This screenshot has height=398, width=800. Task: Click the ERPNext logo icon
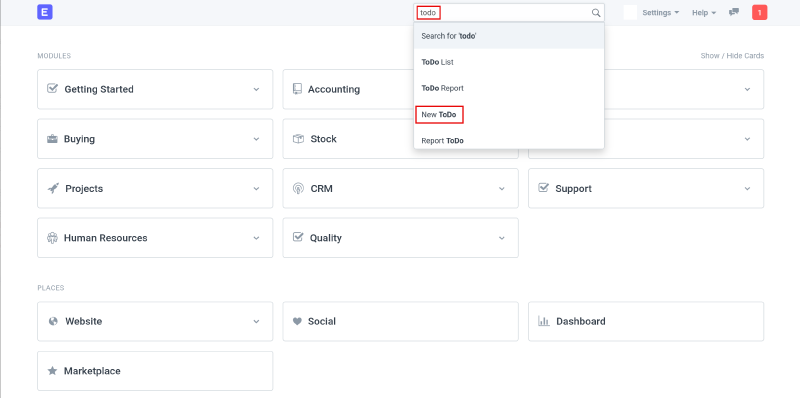click(45, 12)
